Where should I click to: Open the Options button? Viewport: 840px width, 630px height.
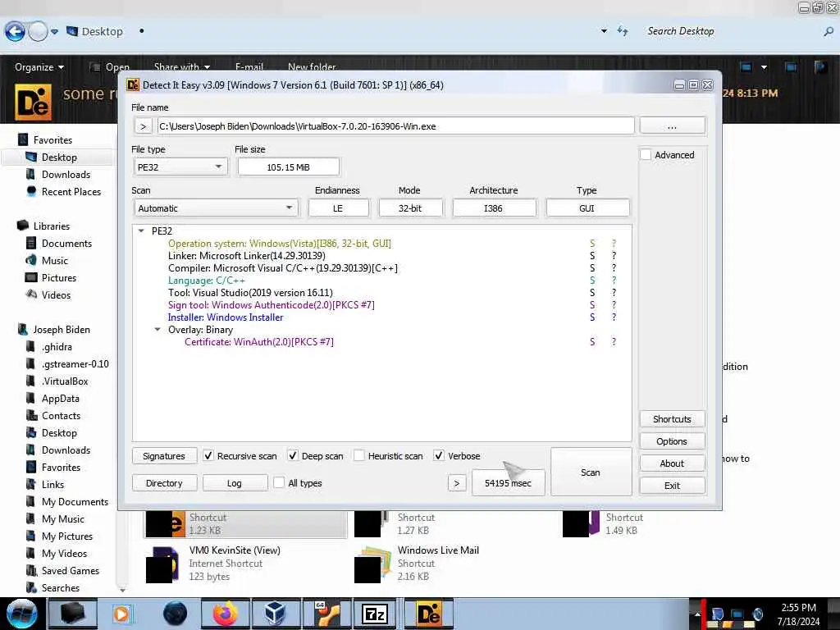click(x=672, y=441)
